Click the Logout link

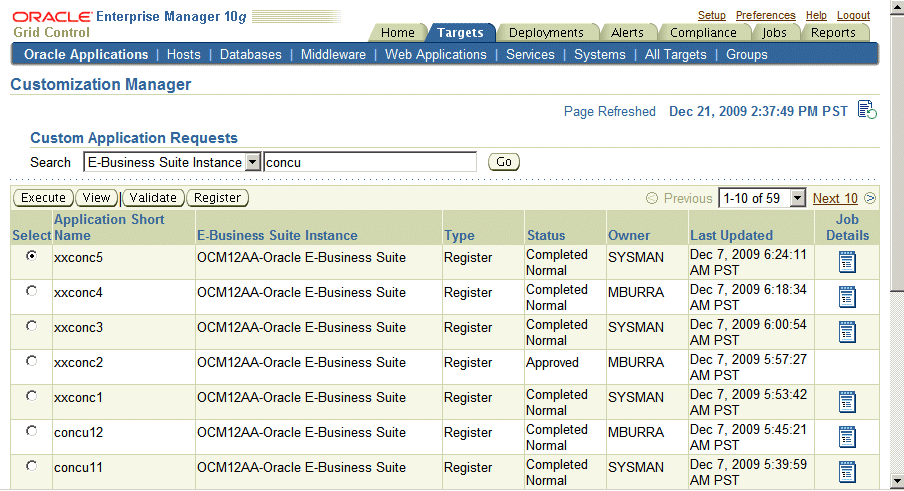(853, 16)
